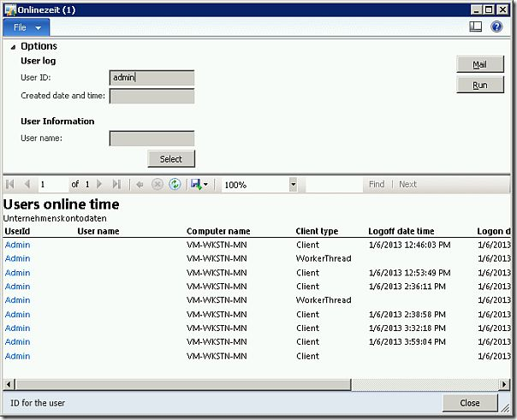This screenshot has height=420, width=517.
Task: Click the Select button
Action: 171,159
